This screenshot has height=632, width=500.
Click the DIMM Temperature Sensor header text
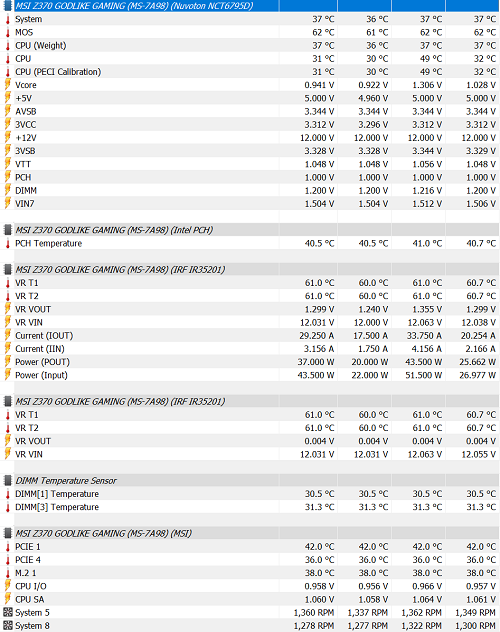[x=66, y=480]
